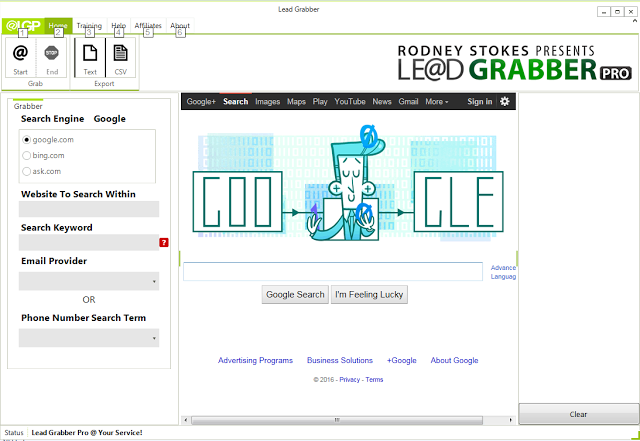Open the Affiliates ribbon tab

coord(148,26)
